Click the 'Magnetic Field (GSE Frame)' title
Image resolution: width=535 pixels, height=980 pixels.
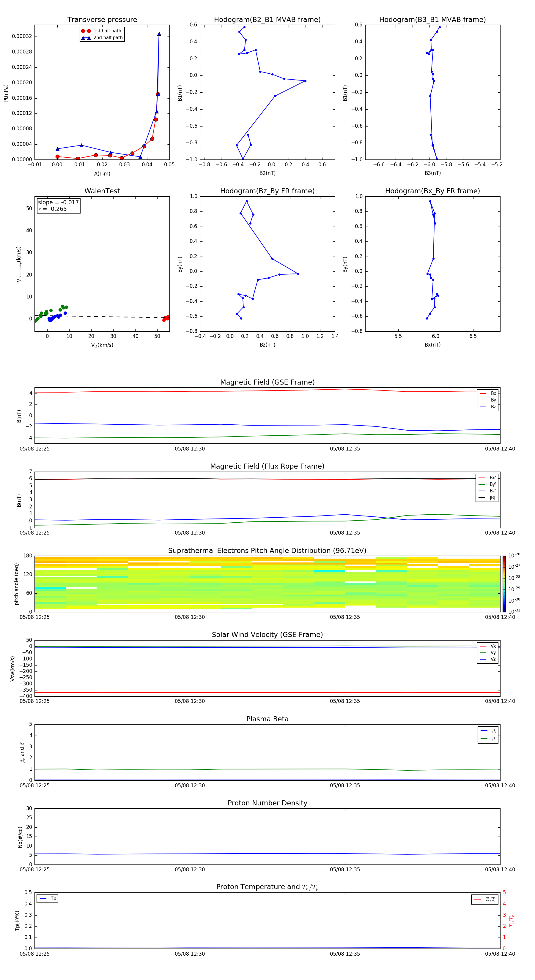tap(267, 382)
